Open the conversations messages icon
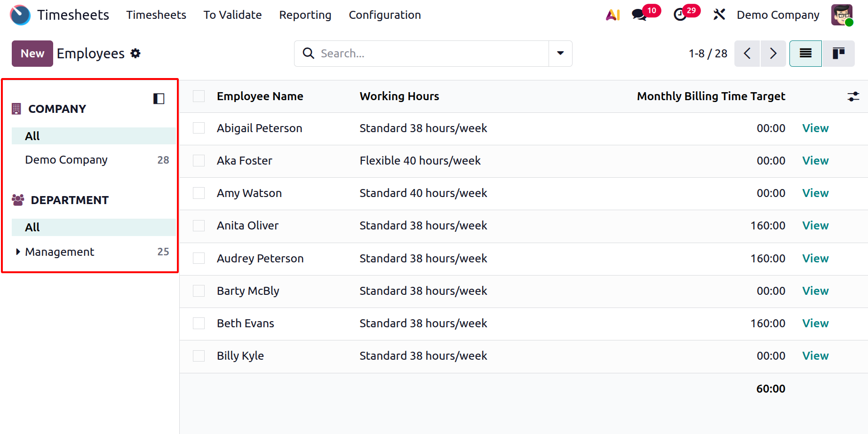Image resolution: width=868 pixels, height=434 pixels. pyautogui.click(x=639, y=15)
